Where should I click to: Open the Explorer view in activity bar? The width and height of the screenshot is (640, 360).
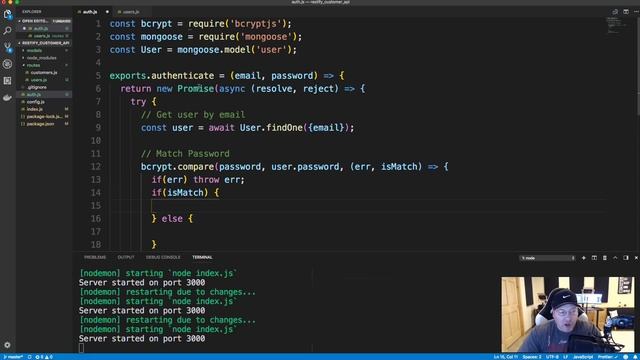7,14
